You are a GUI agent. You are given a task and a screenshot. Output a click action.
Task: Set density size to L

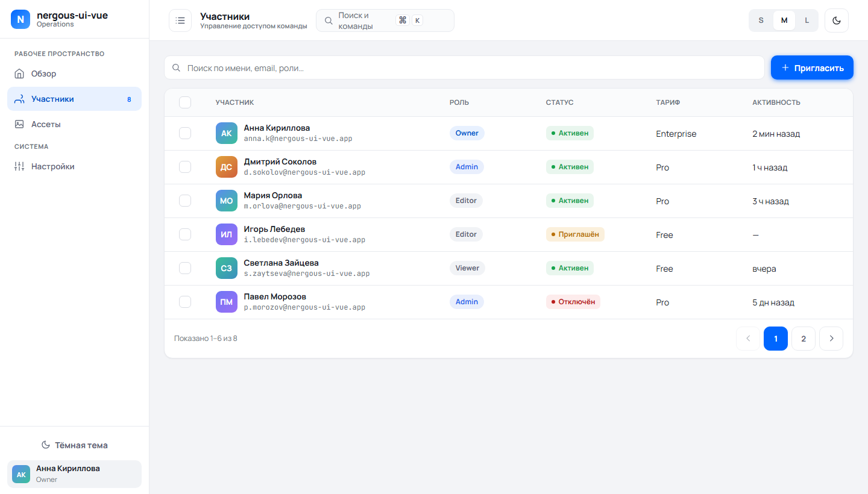(x=807, y=20)
